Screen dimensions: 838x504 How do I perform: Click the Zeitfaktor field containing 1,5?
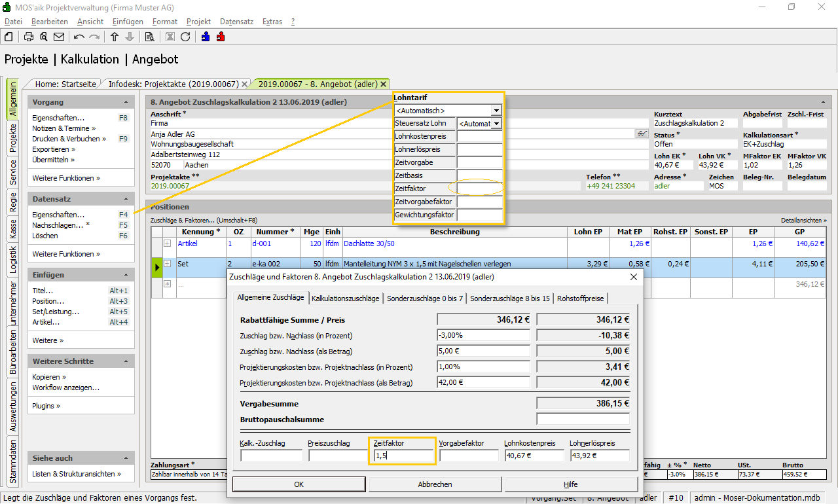[402, 456]
